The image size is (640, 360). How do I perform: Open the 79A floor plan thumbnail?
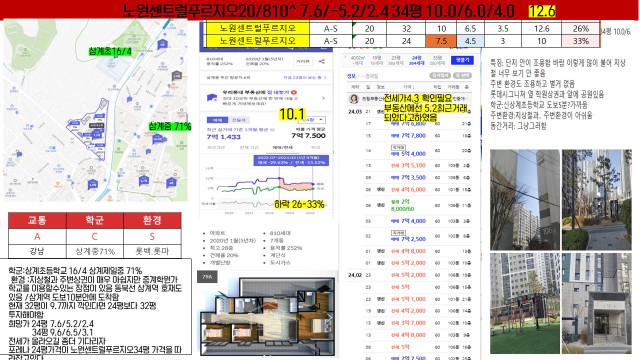tap(207, 277)
